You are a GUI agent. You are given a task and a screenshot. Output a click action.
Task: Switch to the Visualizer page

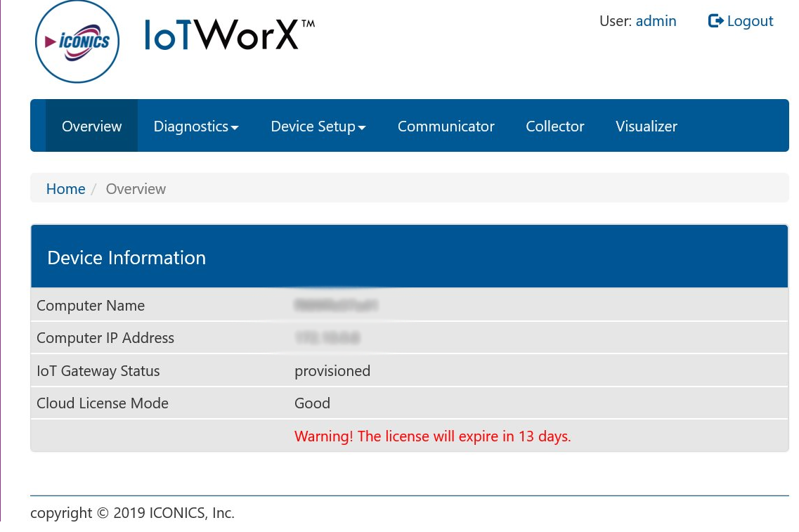point(646,126)
